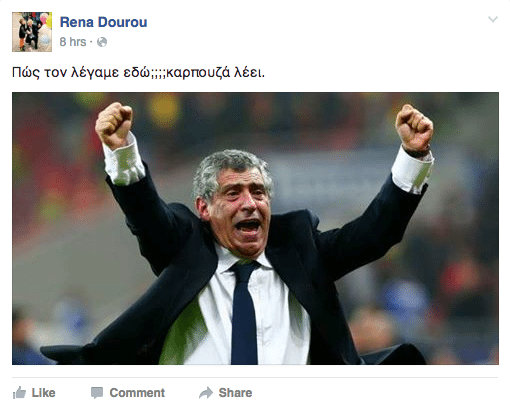The width and height of the screenshot is (510, 408).
Task: Click the raised right-side fist in the photo
Action: click(414, 127)
